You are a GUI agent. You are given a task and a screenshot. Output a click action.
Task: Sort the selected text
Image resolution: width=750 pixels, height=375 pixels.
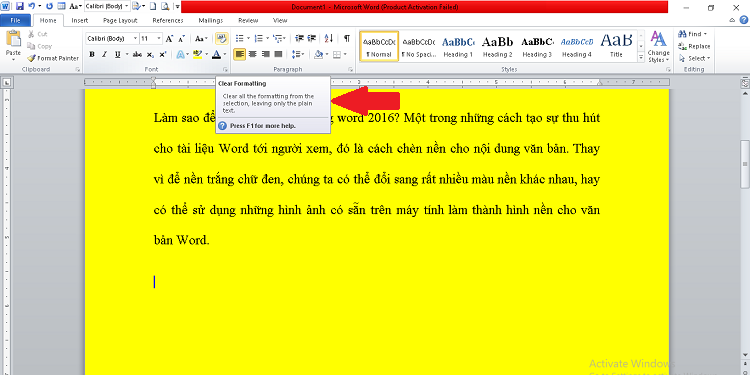click(x=329, y=38)
